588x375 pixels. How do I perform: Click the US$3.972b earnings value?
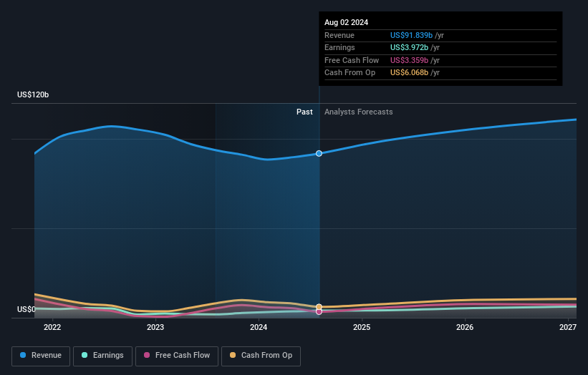[x=409, y=47]
